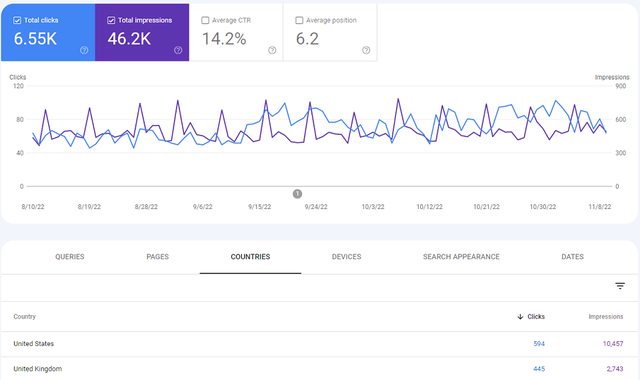Image resolution: width=640 pixels, height=380 pixels.
Task: Select the Countries tab
Action: tap(250, 257)
